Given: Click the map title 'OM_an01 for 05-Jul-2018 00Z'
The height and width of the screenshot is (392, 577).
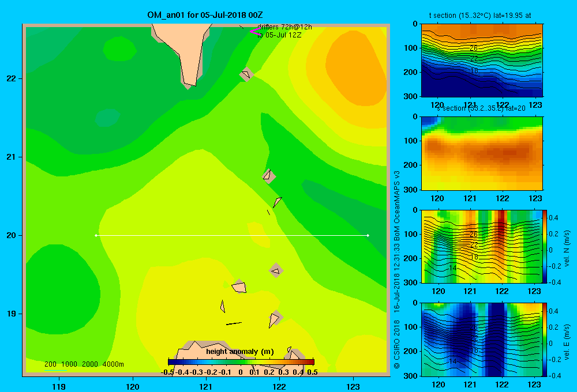Looking at the screenshot, I should 205,15.
